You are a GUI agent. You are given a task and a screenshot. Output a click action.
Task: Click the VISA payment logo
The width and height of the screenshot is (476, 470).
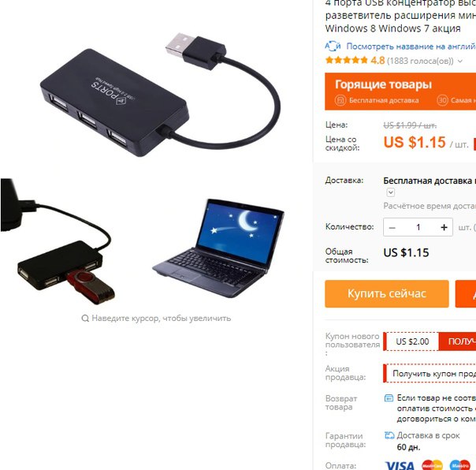400,465
